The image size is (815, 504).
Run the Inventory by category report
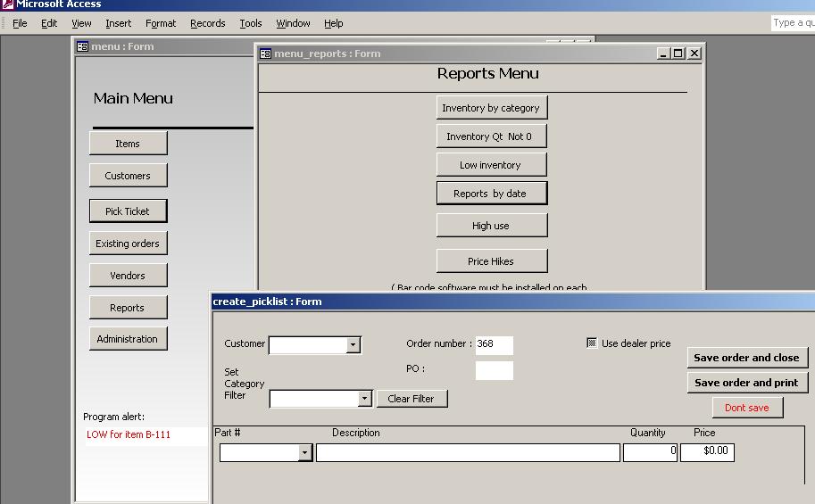point(491,108)
